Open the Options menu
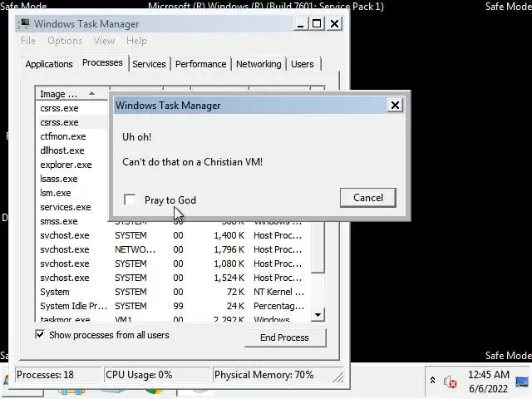The width and height of the screenshot is (532, 399). 65,41
